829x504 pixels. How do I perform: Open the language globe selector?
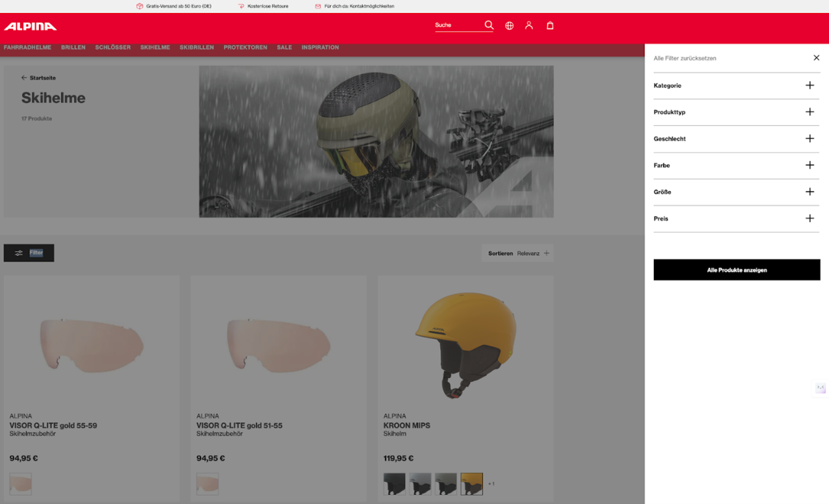click(509, 26)
